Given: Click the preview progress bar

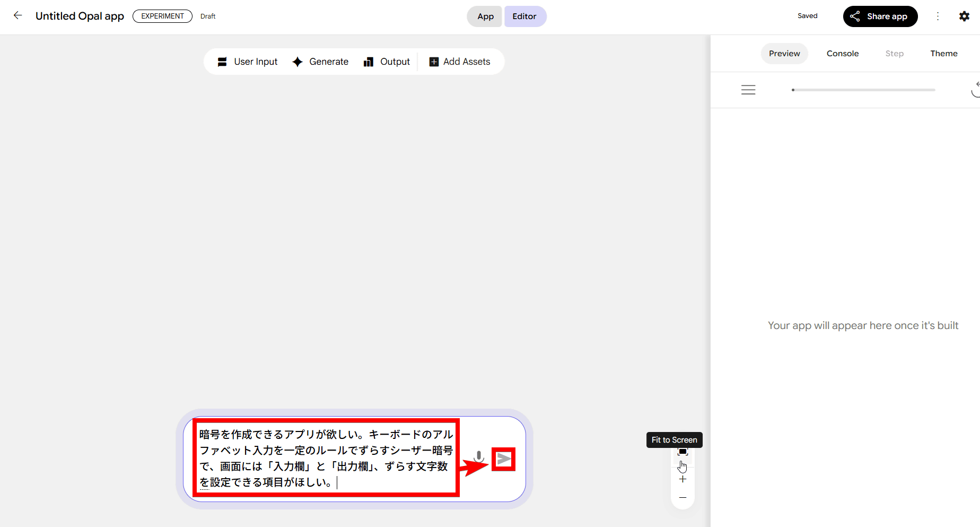Looking at the screenshot, I should coord(863,90).
